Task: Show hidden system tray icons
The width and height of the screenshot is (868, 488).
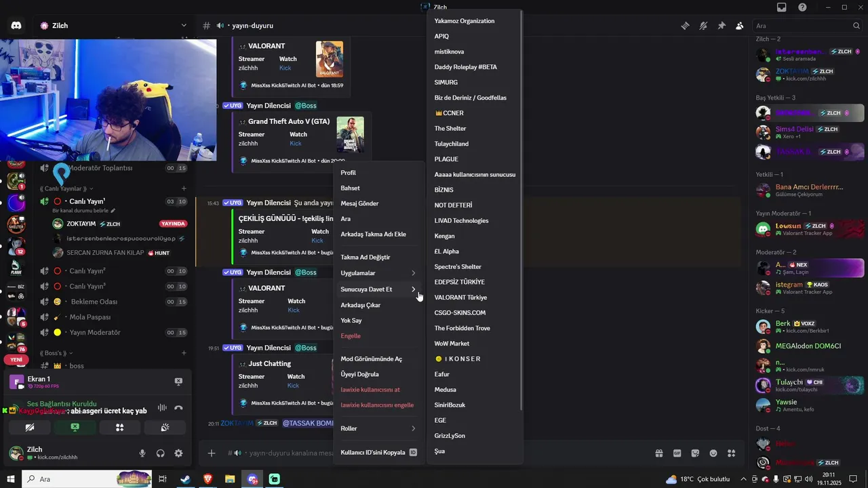Action: (743, 479)
